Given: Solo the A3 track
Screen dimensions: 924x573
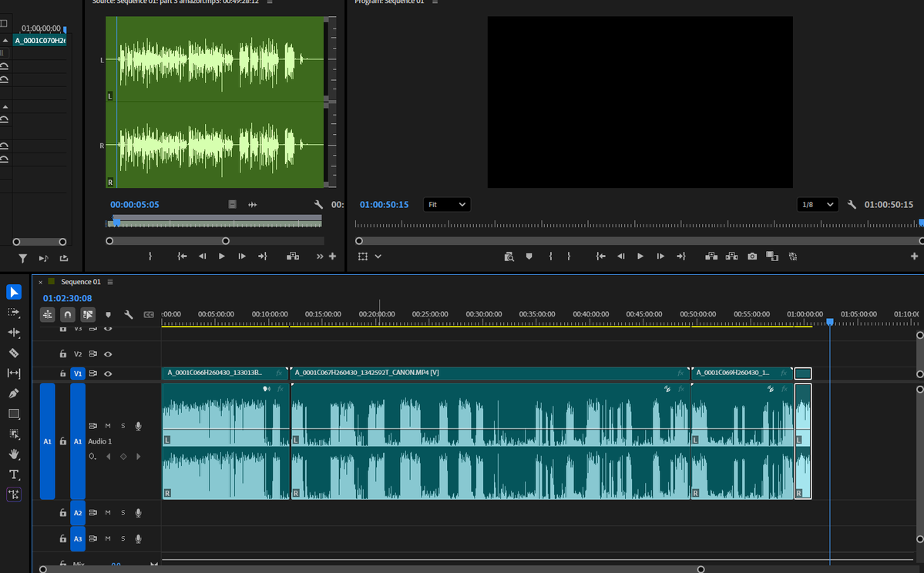Looking at the screenshot, I should tap(123, 538).
